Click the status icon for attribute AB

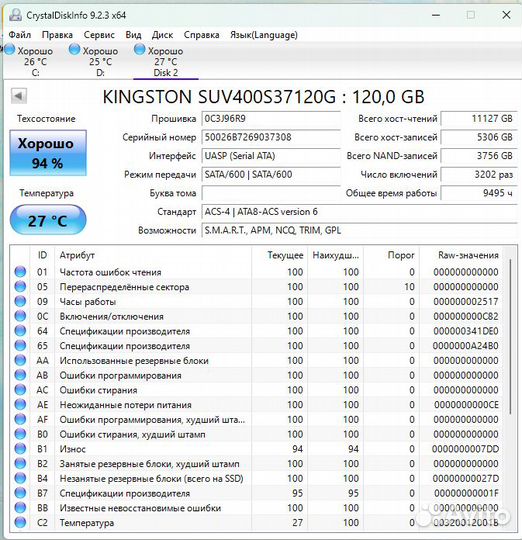click(x=20, y=375)
